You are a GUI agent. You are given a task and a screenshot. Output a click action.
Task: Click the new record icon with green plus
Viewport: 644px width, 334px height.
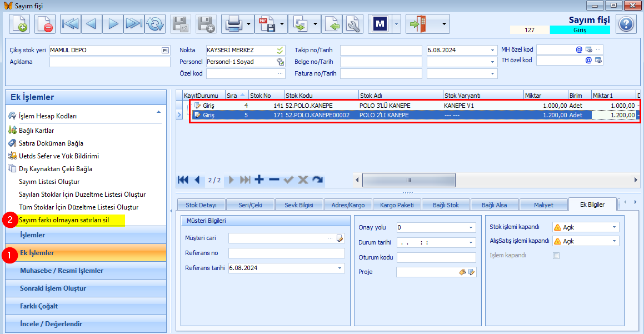(19, 24)
